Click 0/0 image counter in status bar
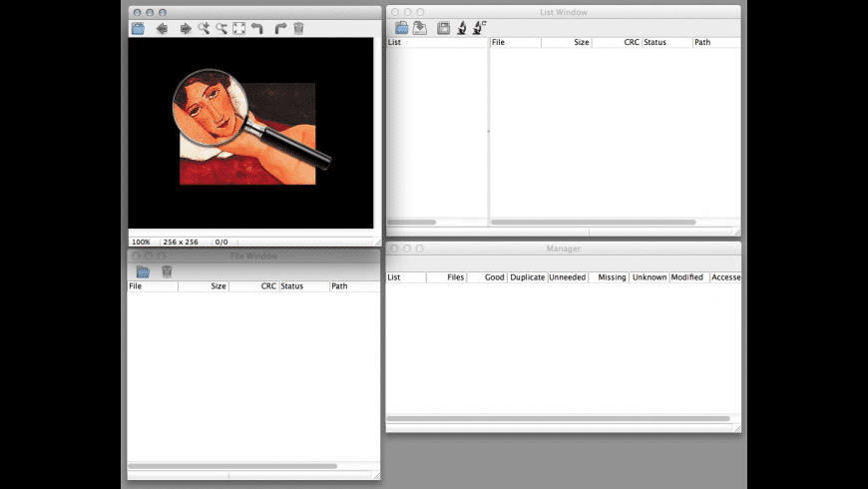The image size is (868, 489). [221, 243]
